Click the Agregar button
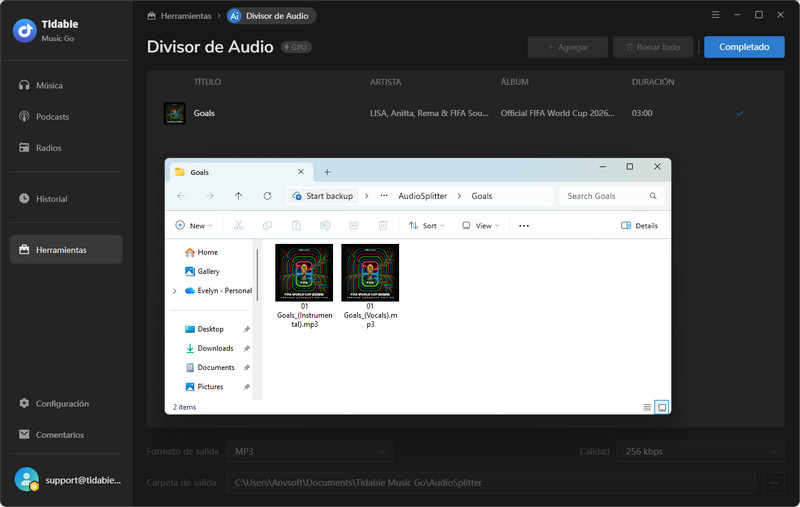Image resolution: width=800 pixels, height=507 pixels. (567, 47)
